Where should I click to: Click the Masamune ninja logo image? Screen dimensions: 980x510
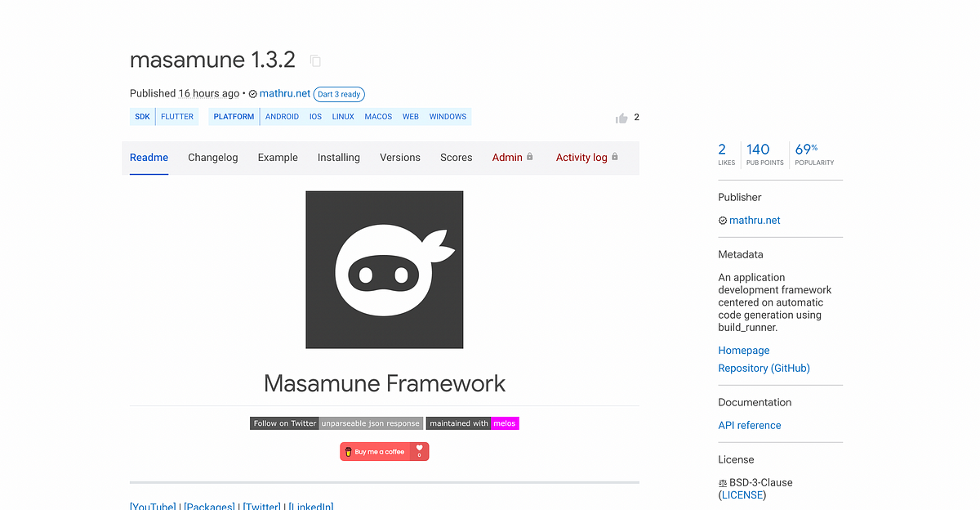[x=385, y=270]
